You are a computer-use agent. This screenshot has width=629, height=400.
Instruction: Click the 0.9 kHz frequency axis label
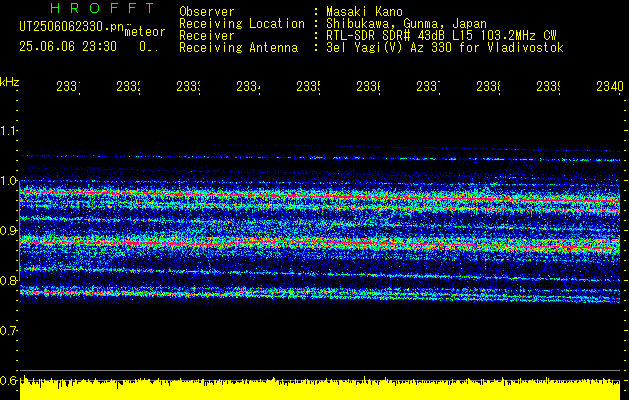(x=8, y=230)
